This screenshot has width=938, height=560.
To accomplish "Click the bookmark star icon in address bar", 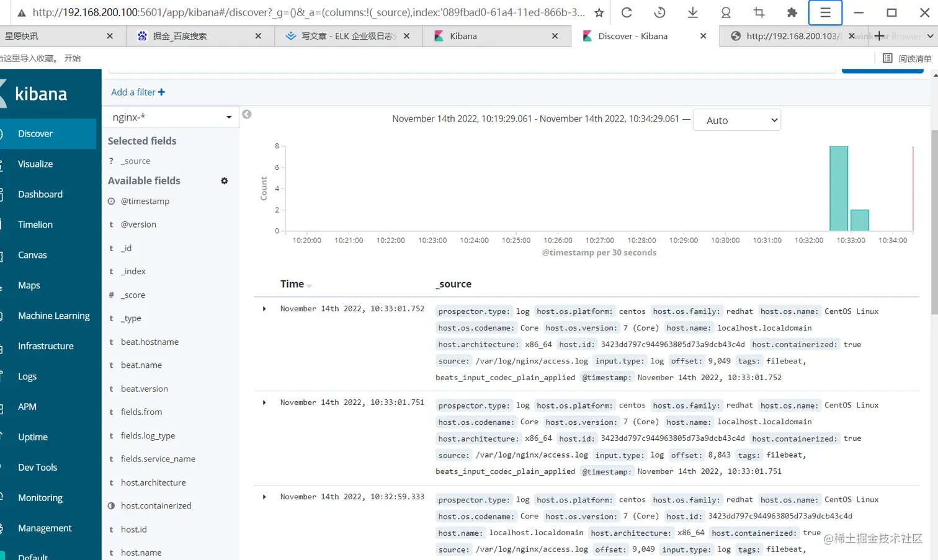I will 599,12.
